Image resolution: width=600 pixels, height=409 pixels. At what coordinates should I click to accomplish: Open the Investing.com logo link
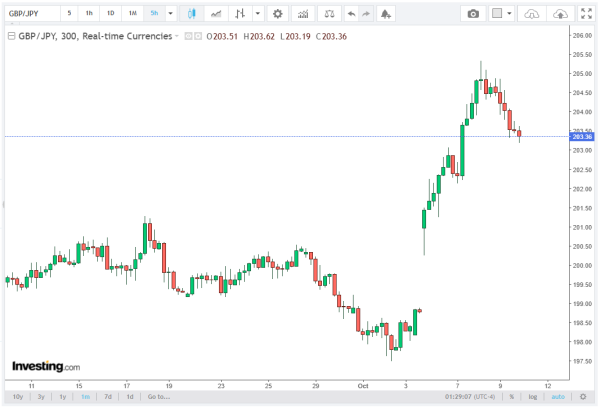click(45, 366)
